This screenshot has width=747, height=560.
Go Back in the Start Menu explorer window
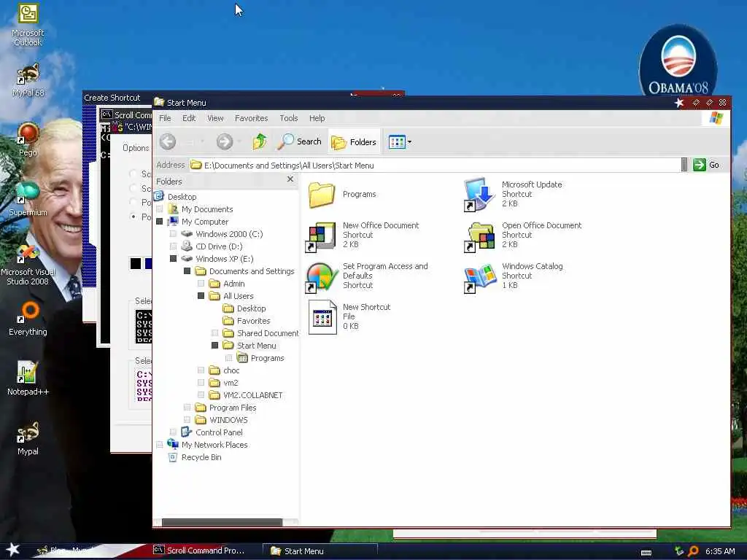168,141
